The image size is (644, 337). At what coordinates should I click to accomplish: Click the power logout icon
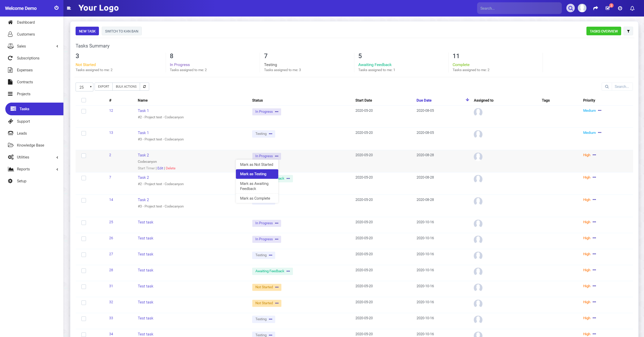56,8
